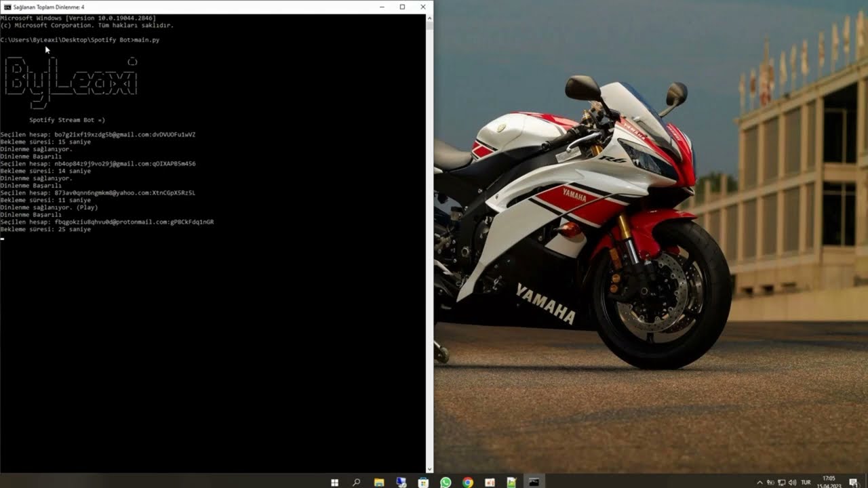
Task: Click the Microsoft Corporation copyright line
Action: (x=87, y=25)
